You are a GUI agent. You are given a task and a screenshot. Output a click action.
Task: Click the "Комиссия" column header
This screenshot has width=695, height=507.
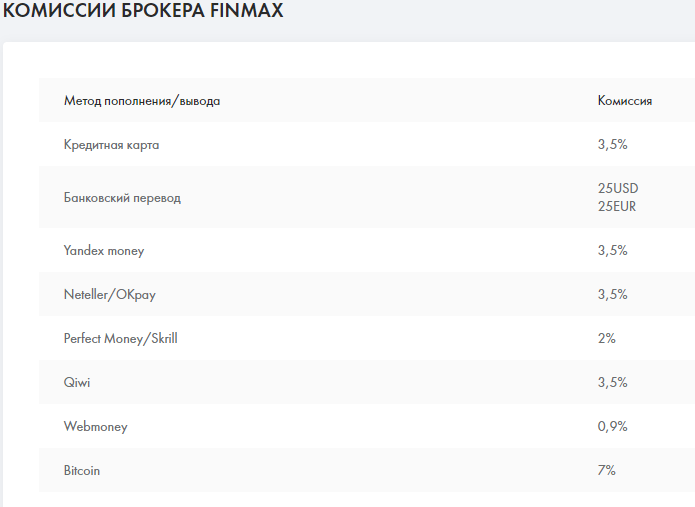coord(625,101)
